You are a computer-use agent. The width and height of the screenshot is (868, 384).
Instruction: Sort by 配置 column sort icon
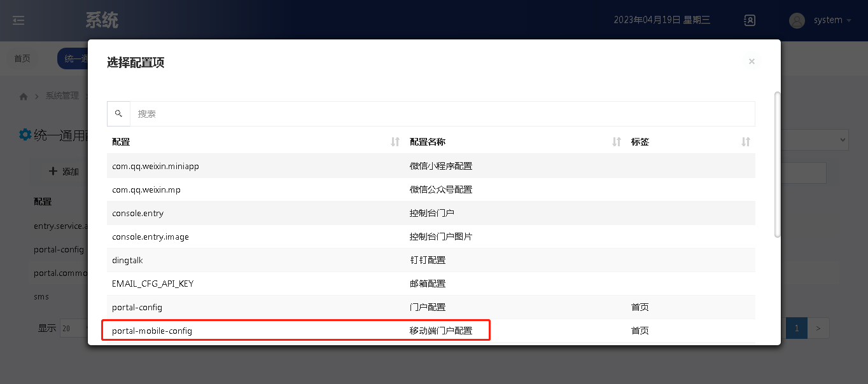395,142
